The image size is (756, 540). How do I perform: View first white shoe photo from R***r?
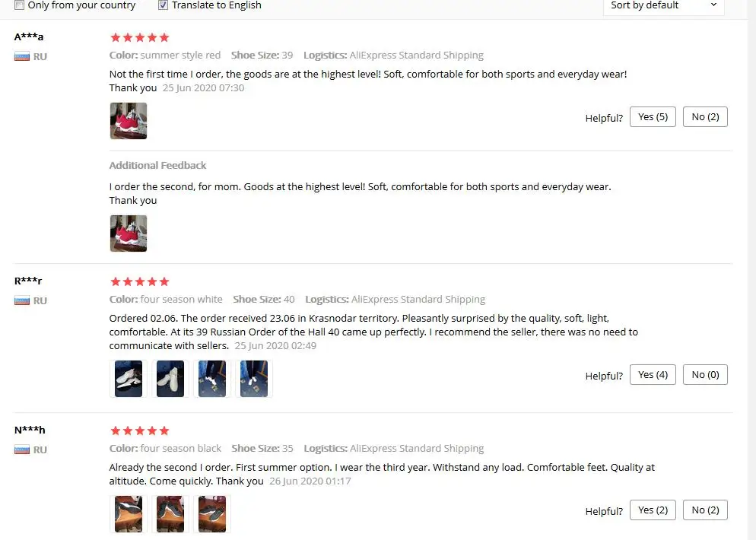click(x=129, y=379)
